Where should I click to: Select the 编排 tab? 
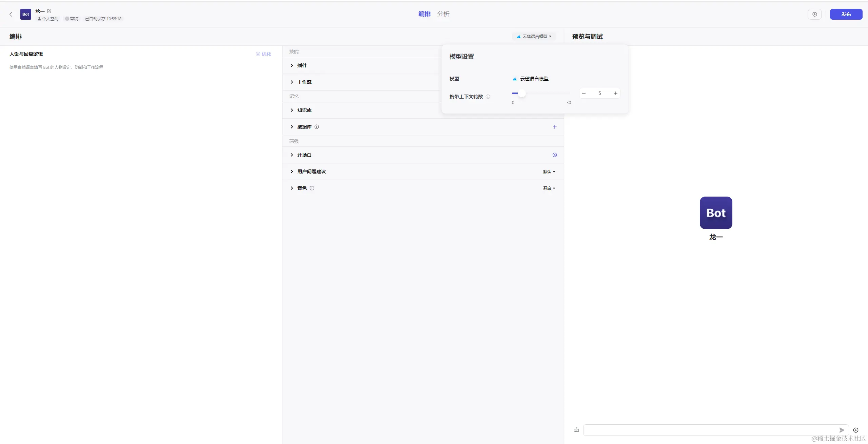pyautogui.click(x=424, y=14)
